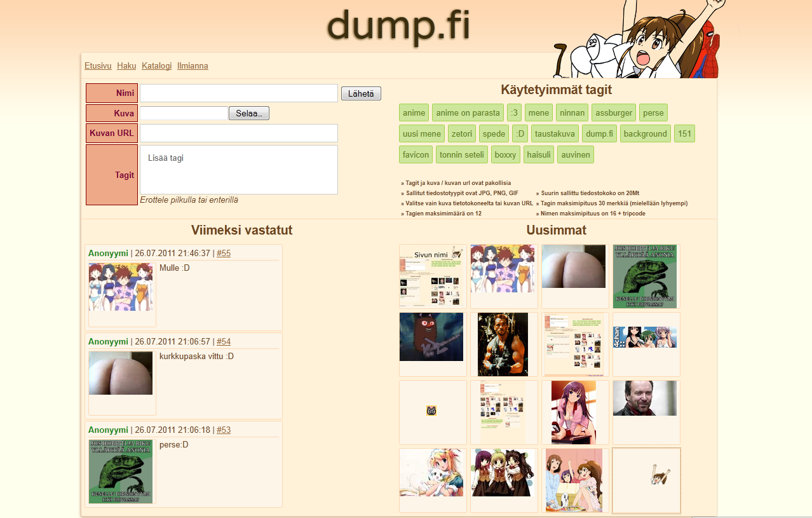Choose the 'tonnin seteli' tag
This screenshot has height=518, width=812.
coord(461,154)
